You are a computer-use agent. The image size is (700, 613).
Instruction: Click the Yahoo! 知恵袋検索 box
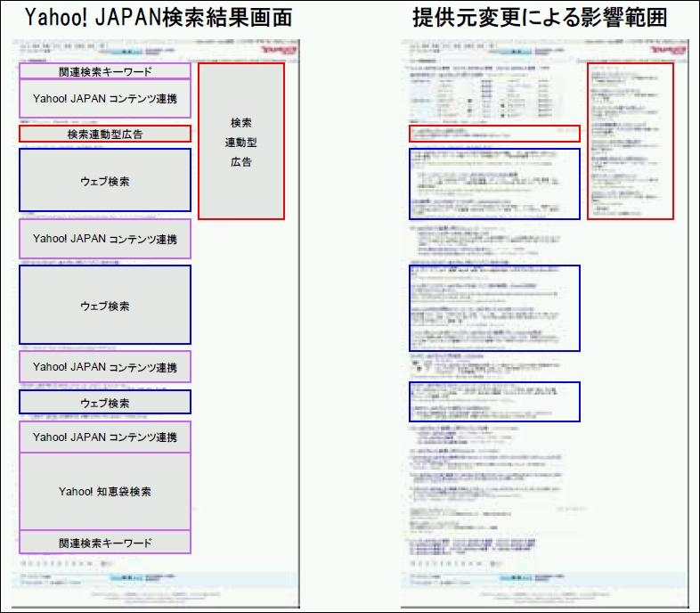click(105, 492)
